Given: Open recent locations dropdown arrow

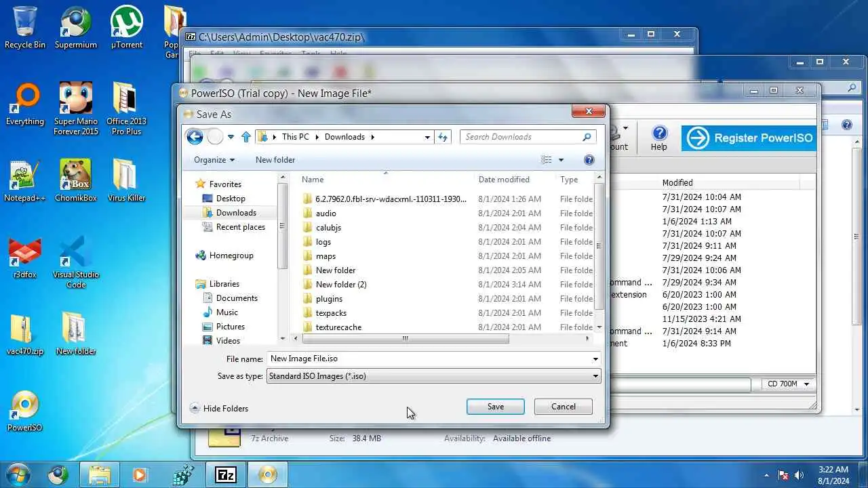Looking at the screenshot, I should 231,137.
